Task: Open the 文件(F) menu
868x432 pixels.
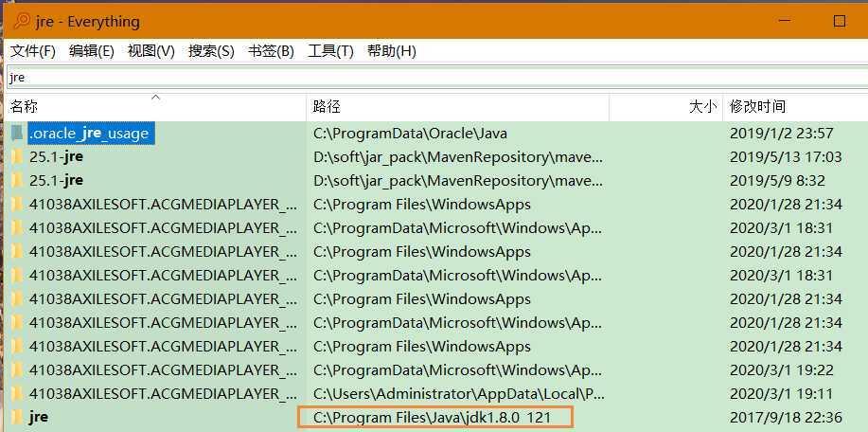Action: (33, 51)
